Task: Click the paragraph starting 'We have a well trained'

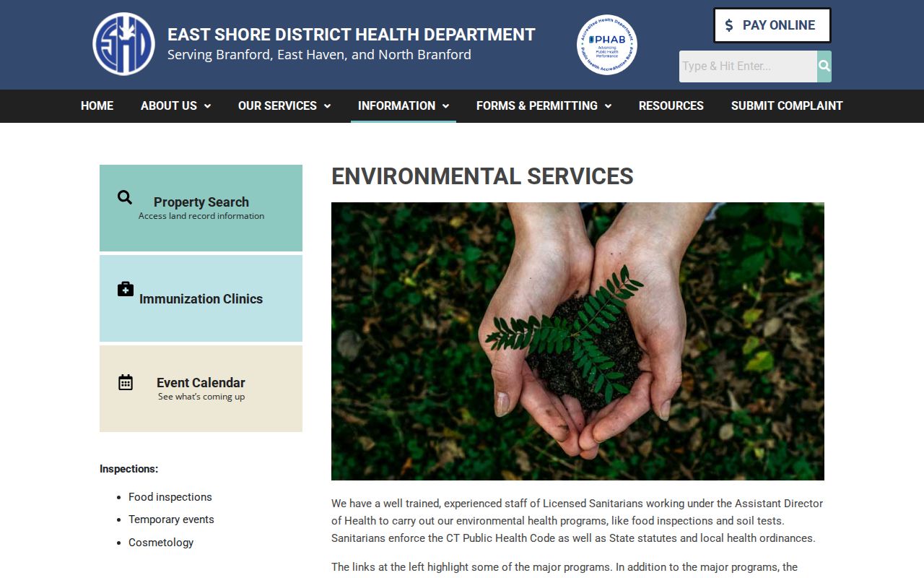Action: [577, 521]
